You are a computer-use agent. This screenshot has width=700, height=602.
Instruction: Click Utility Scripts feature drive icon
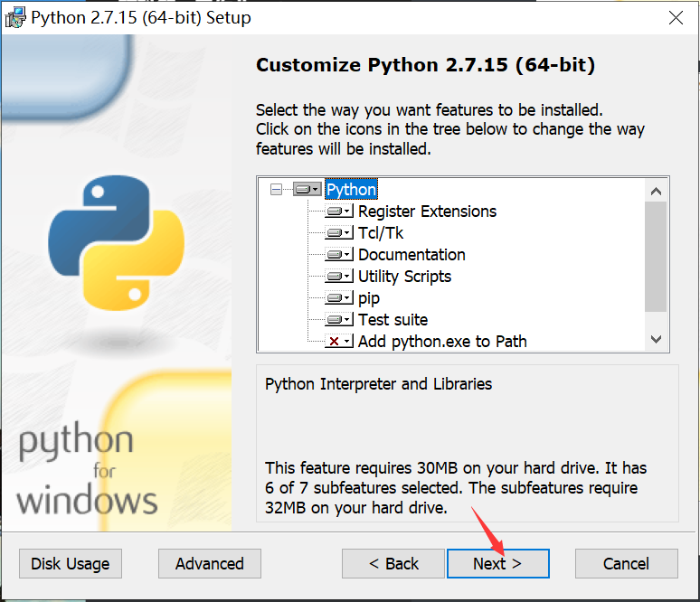[339, 277]
